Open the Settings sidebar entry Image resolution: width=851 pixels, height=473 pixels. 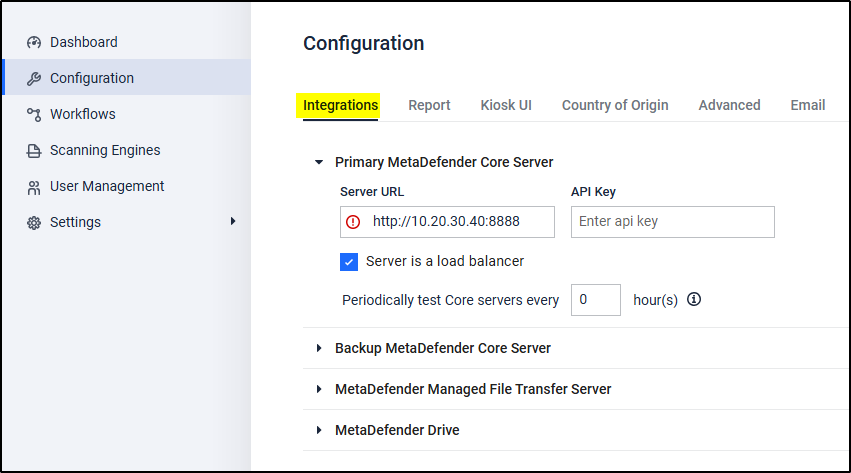coord(126,222)
